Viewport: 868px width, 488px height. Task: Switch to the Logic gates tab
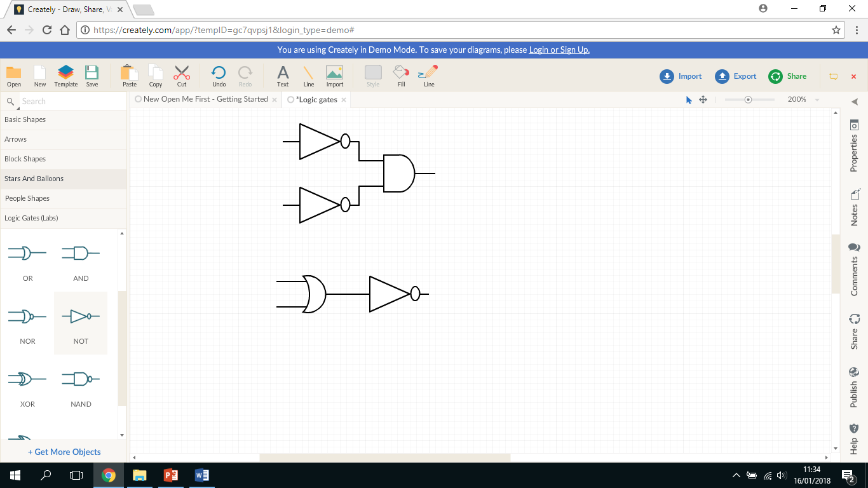point(316,99)
